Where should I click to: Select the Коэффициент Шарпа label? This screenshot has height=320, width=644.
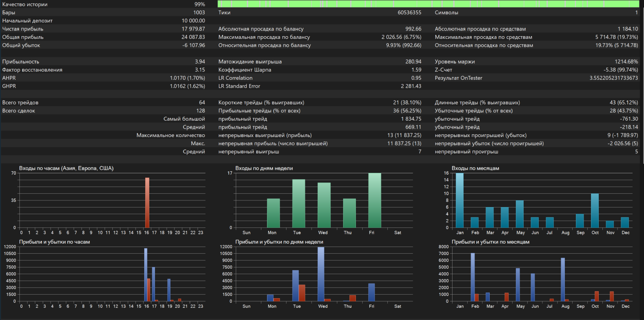click(245, 70)
